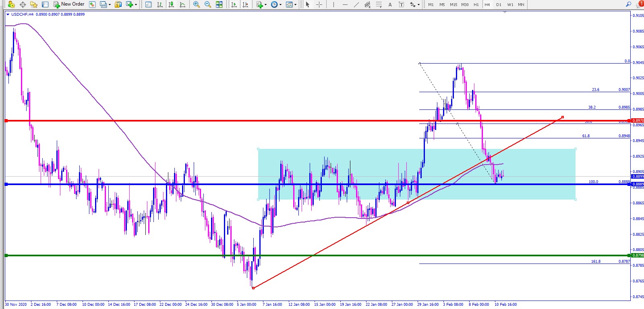Switch to Bar Chart display
Screen dimensions: 644x309
pos(160,4)
